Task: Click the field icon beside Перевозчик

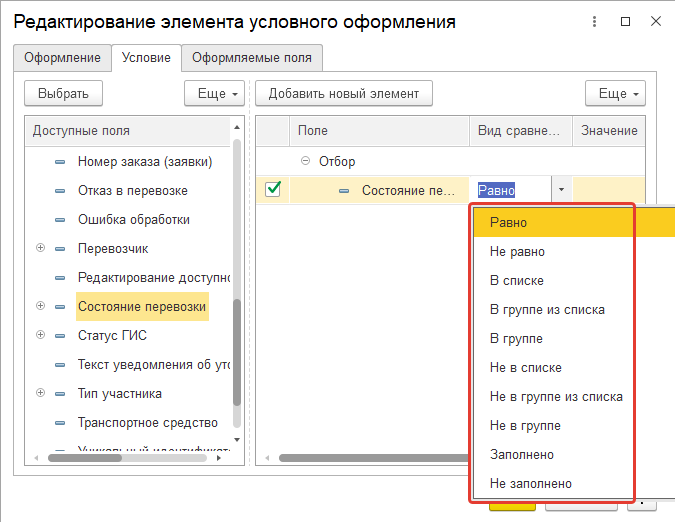Action: [60, 249]
